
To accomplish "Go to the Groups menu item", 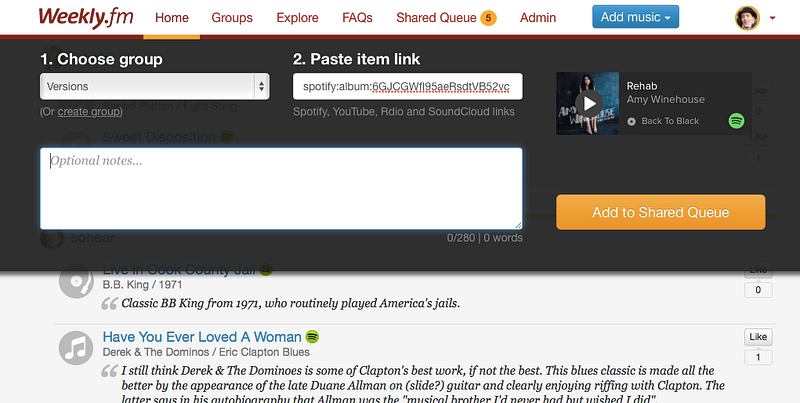I will (x=232, y=18).
